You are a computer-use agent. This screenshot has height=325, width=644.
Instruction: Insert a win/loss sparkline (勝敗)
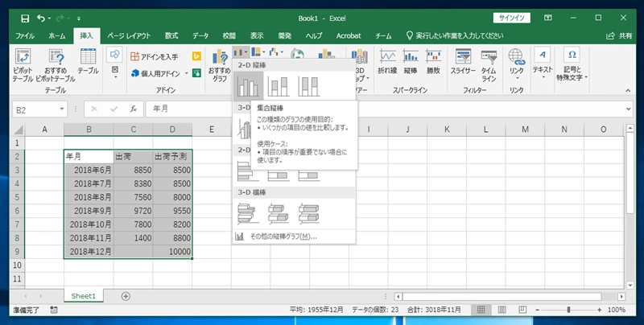click(x=433, y=62)
